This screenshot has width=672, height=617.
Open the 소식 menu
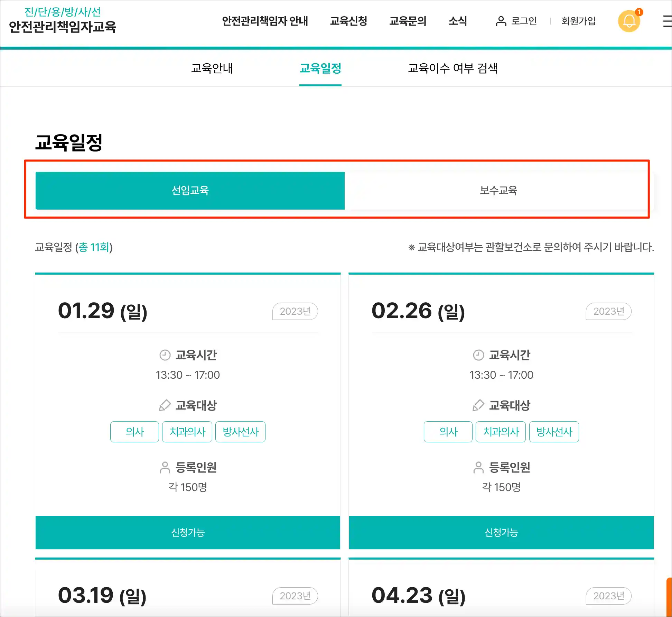point(458,21)
